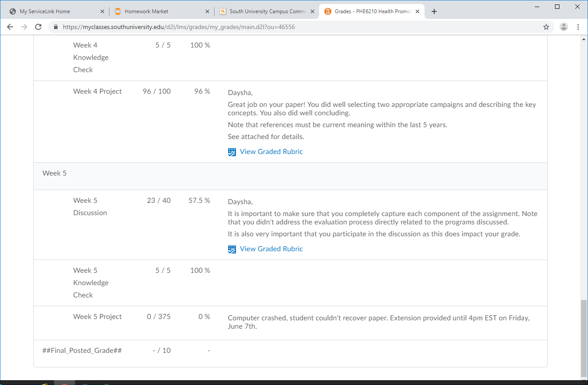The height and width of the screenshot is (385, 588).
Task: Click the padlock site info icon
Action: click(56, 27)
